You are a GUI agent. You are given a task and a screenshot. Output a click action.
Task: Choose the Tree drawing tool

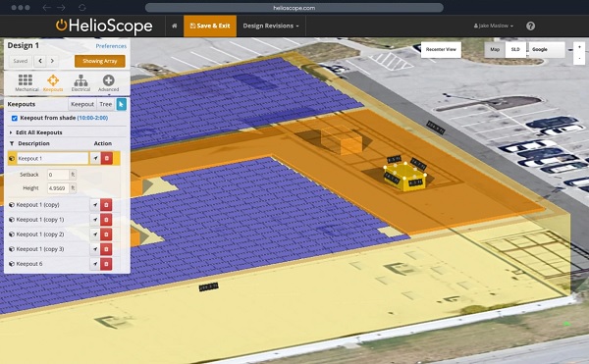[x=106, y=104]
